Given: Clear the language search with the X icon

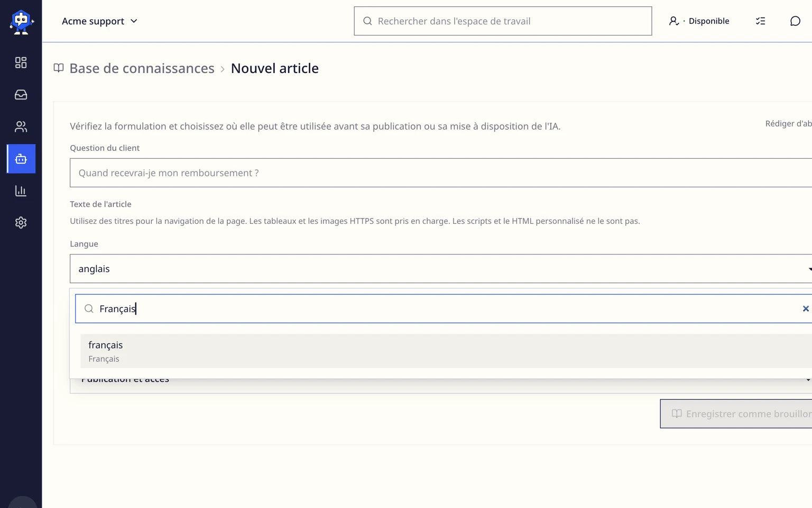Looking at the screenshot, I should click(x=806, y=309).
